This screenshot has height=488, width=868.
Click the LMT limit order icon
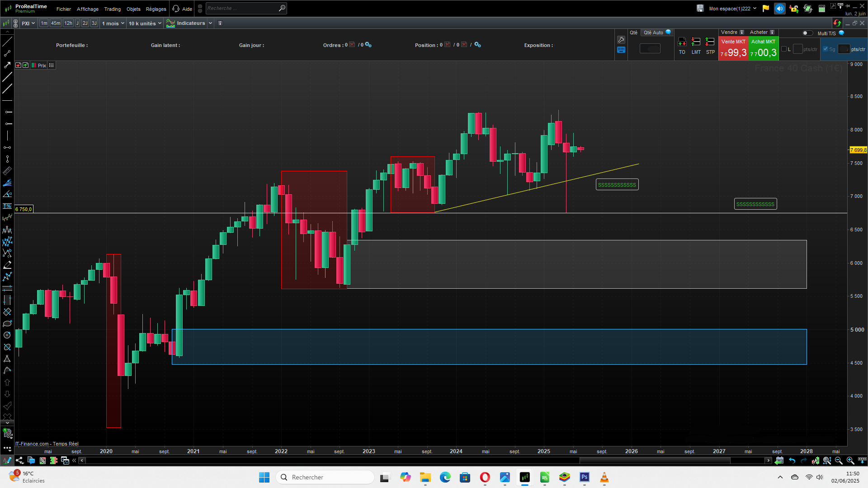[696, 42]
